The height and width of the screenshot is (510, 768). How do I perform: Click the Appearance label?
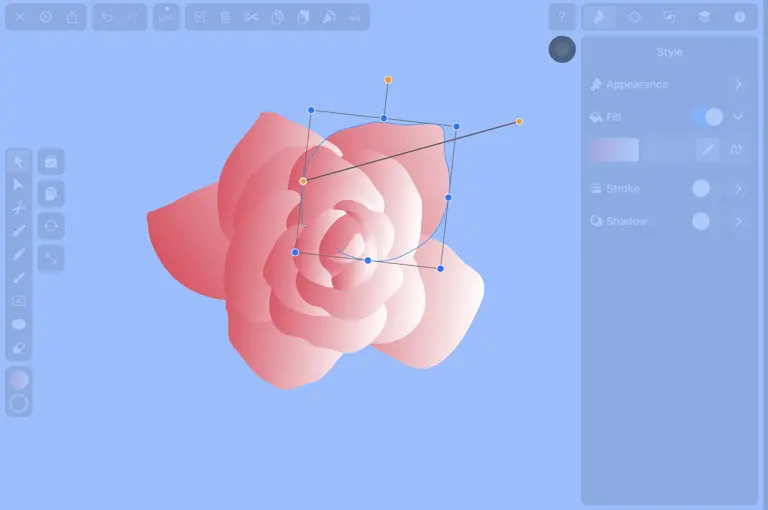pyautogui.click(x=637, y=84)
